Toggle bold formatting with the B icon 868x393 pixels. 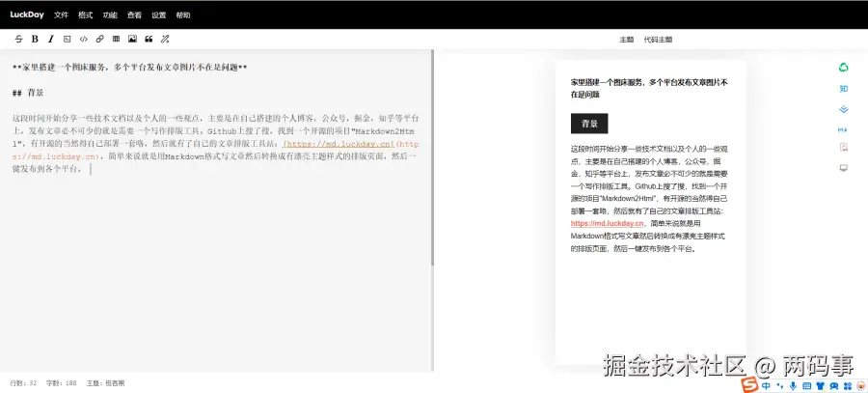coord(35,39)
